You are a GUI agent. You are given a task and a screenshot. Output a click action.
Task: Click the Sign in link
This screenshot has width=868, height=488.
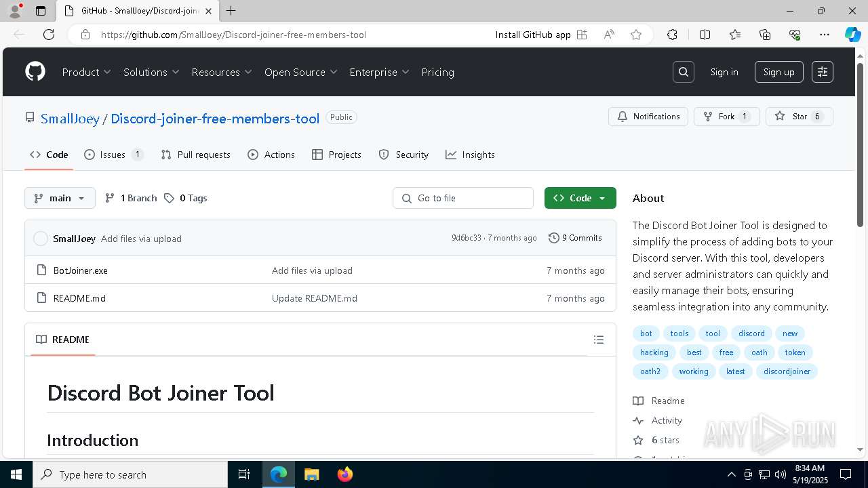click(x=724, y=72)
